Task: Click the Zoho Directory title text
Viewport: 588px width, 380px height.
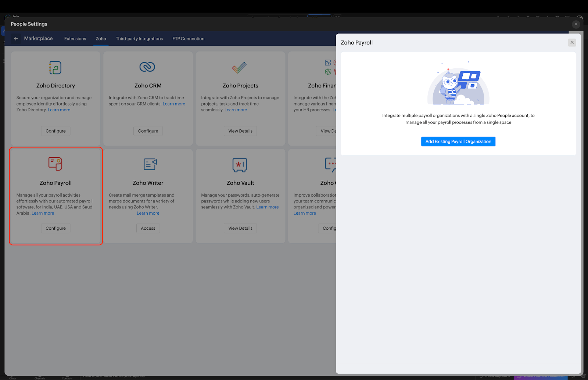Action: (x=55, y=86)
